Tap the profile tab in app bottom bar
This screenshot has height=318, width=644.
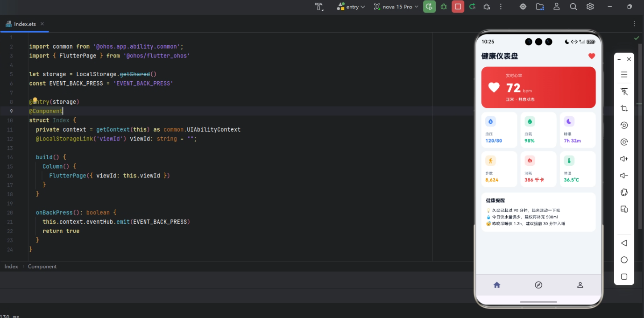[580, 285]
